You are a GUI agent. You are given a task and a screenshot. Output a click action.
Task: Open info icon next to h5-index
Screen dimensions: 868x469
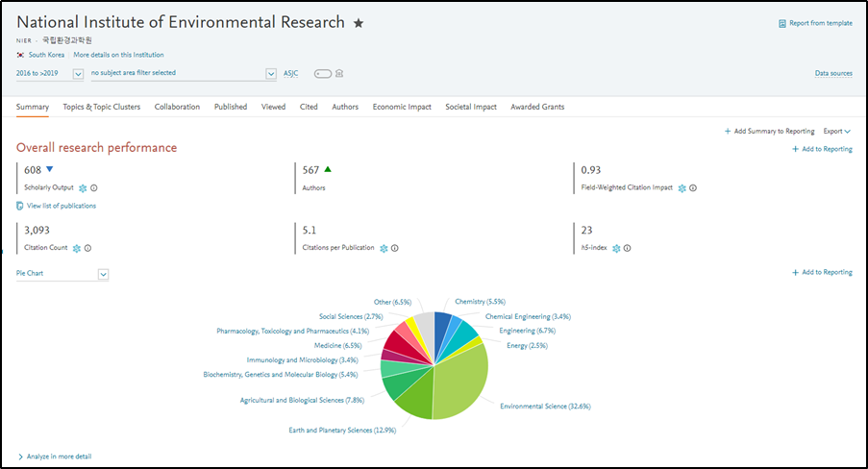tap(627, 249)
